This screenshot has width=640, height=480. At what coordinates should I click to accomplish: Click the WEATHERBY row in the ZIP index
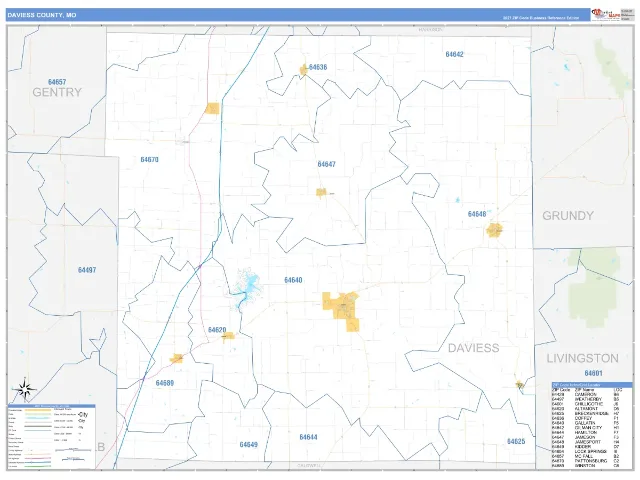586,399
